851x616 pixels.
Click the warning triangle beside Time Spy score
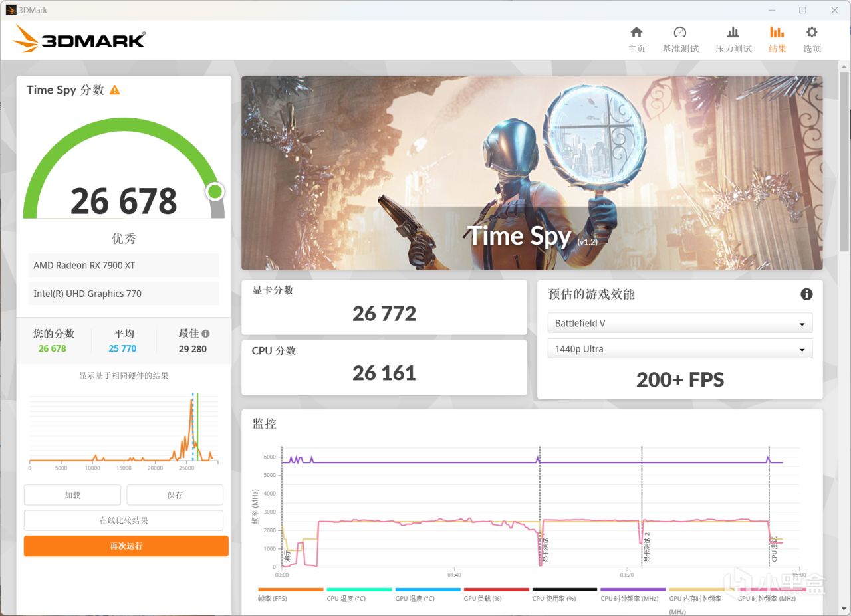(x=115, y=90)
